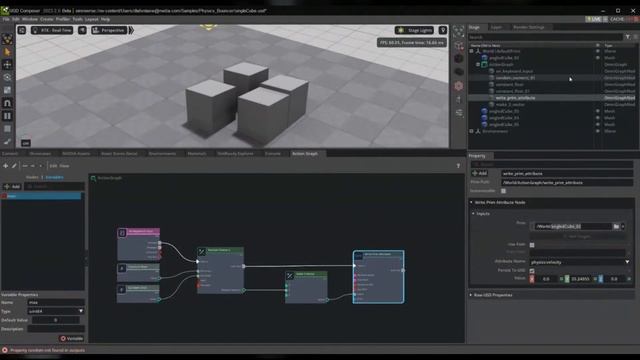640x360 pixels.
Task: Expand the viewport toolbar double-chevron
Action: (x=131, y=30)
